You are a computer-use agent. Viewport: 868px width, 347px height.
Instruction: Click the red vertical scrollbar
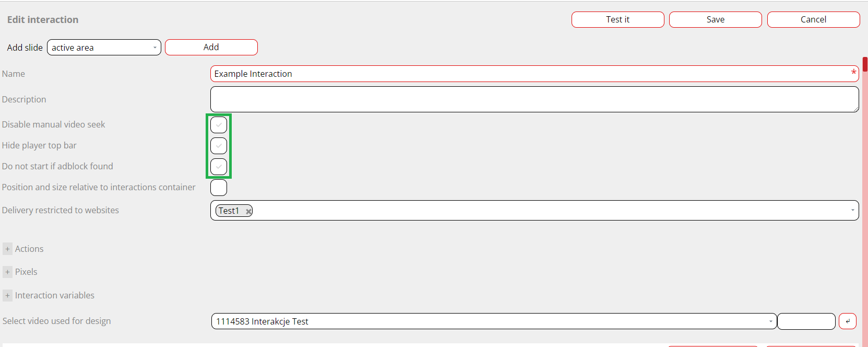(x=865, y=64)
